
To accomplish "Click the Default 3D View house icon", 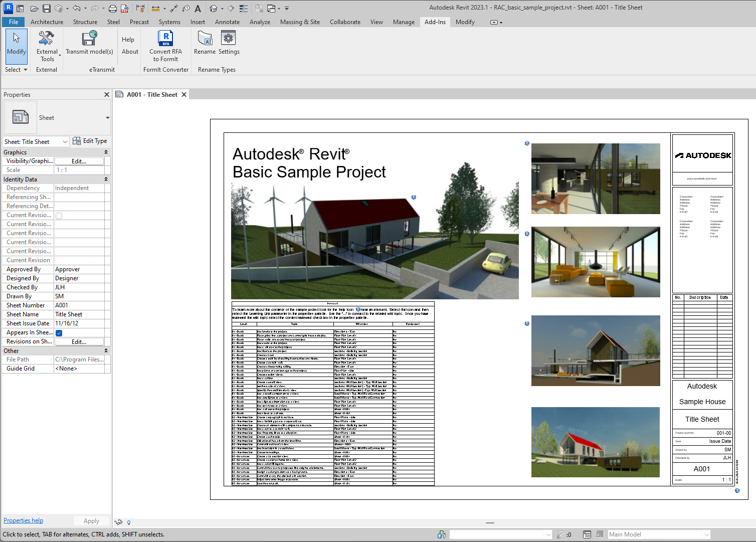I will pyautogui.click(x=214, y=9).
